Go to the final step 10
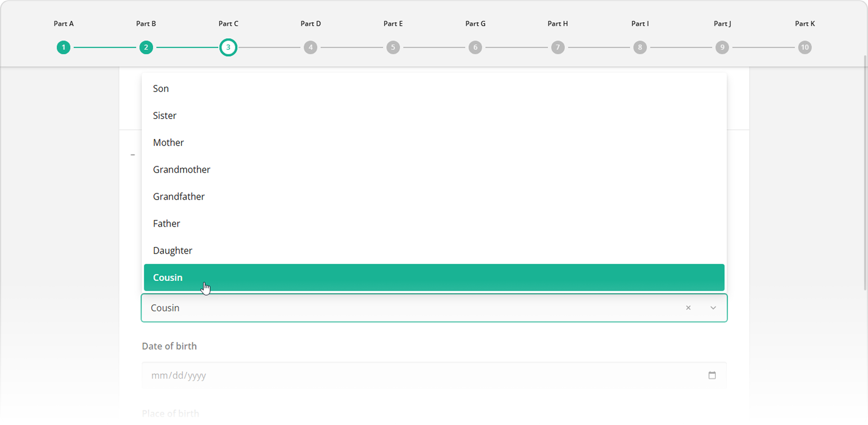Screen dimensions: 868x425 804,47
